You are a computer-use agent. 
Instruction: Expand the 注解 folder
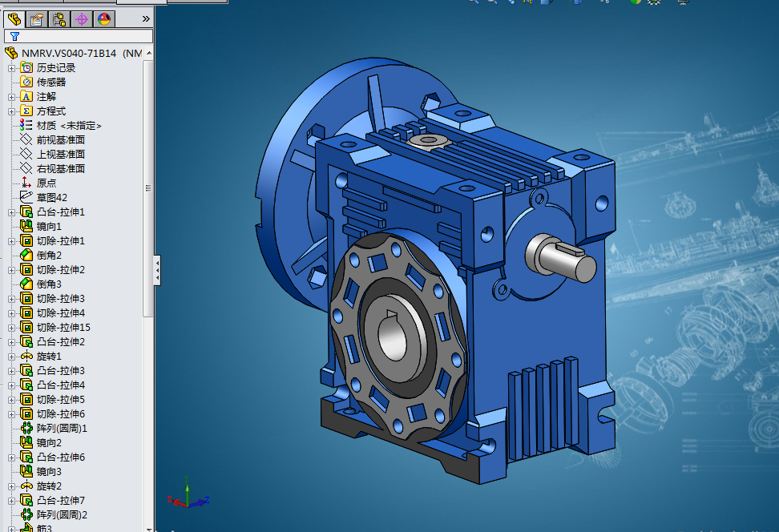[x=11, y=97]
